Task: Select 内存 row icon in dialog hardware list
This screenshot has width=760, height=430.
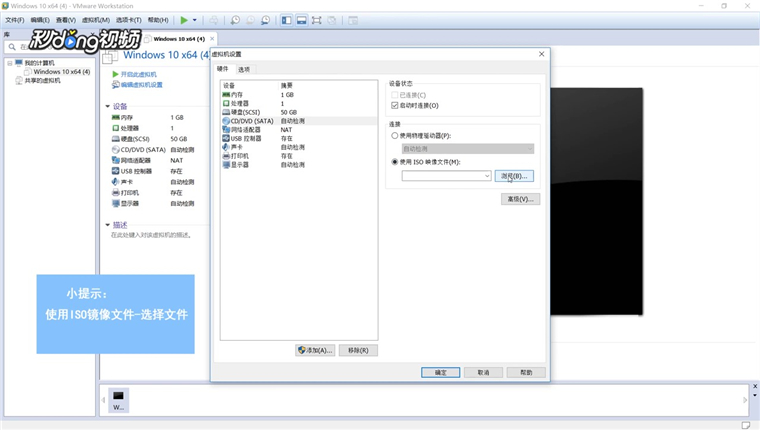Action: [226, 95]
